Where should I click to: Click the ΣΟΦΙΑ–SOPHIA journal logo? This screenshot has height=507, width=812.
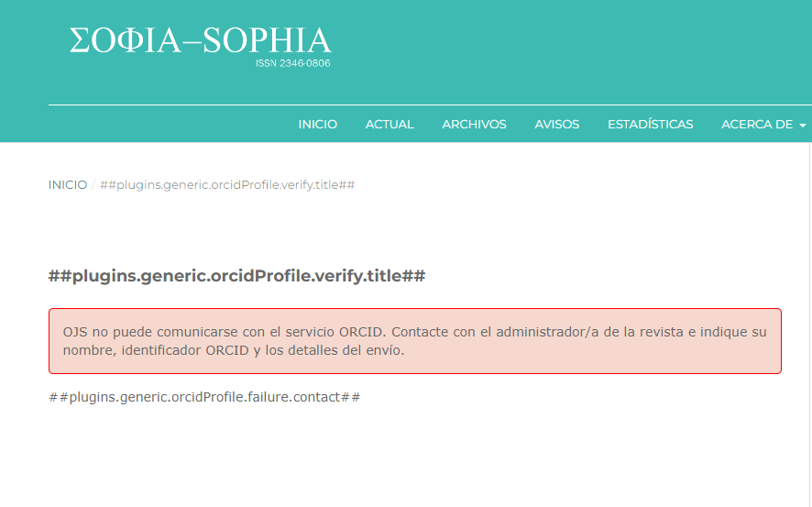click(200, 44)
